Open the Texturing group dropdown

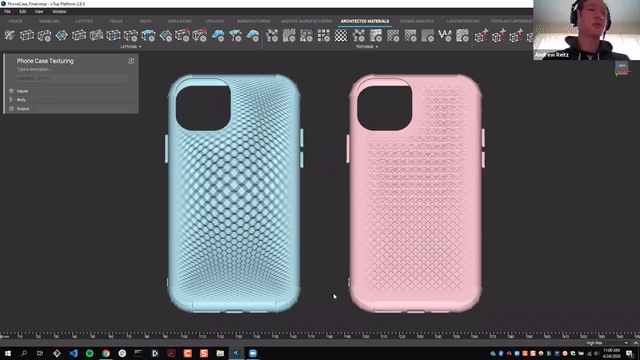click(367, 47)
